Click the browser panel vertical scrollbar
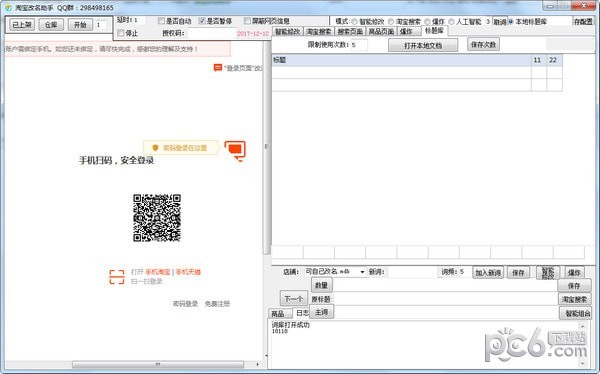Screen dimensions: 600x374 point(267,147)
